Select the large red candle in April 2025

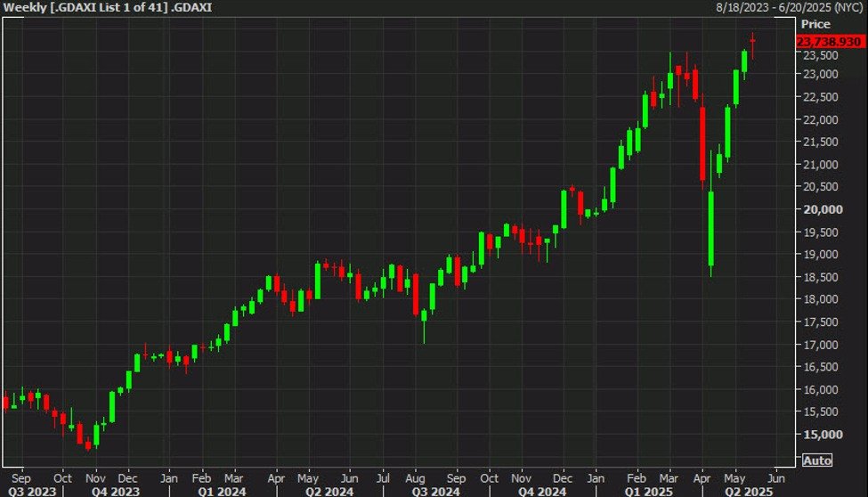tap(703, 143)
